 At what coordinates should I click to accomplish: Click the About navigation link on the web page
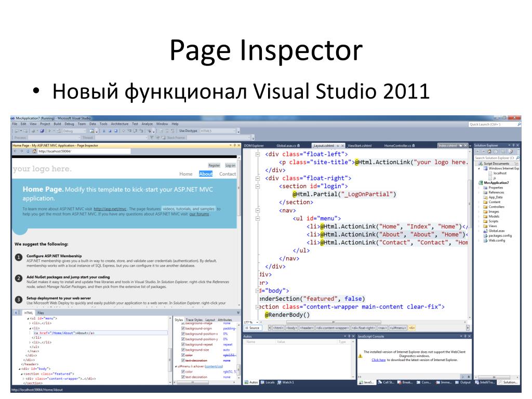[x=206, y=174]
